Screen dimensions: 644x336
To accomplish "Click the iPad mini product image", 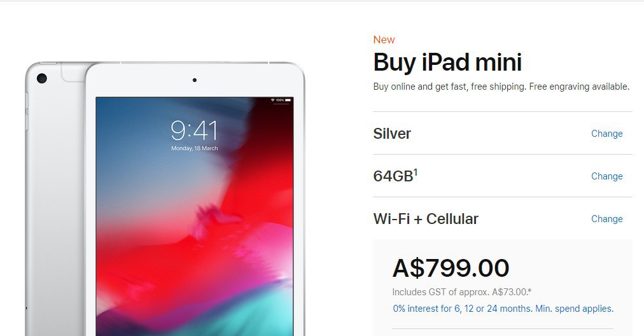I will 165,199.
